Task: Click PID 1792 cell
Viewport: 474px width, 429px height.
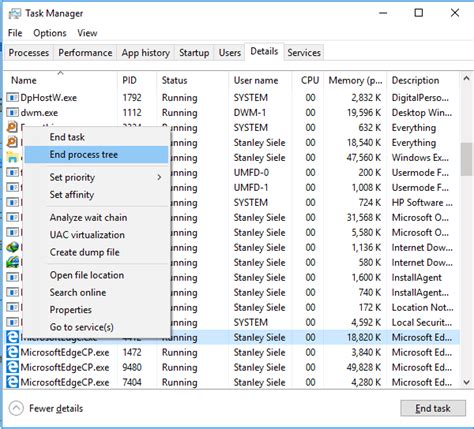Action: click(132, 98)
